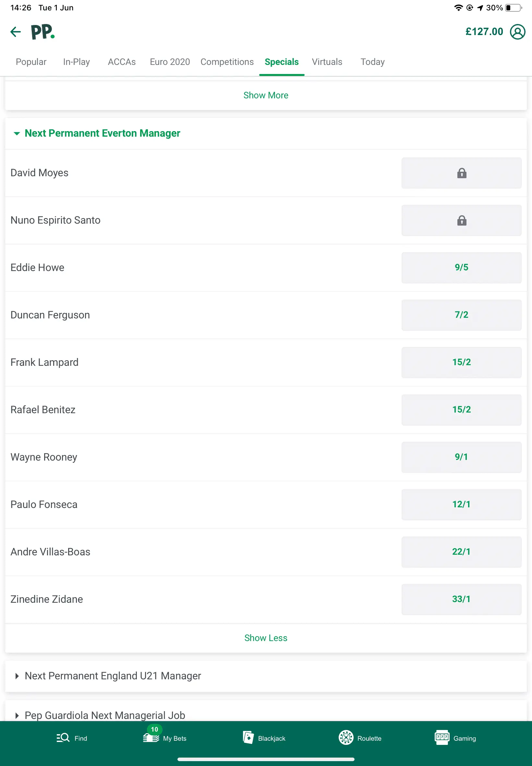Open the user account profile icon
The image size is (532, 766).
coord(517,32)
